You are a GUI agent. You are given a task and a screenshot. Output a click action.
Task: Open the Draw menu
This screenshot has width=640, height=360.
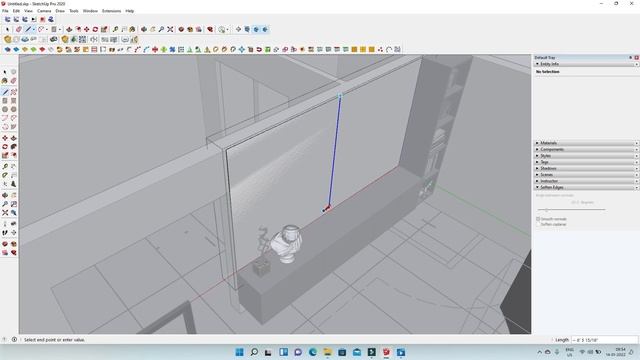[x=60, y=11]
